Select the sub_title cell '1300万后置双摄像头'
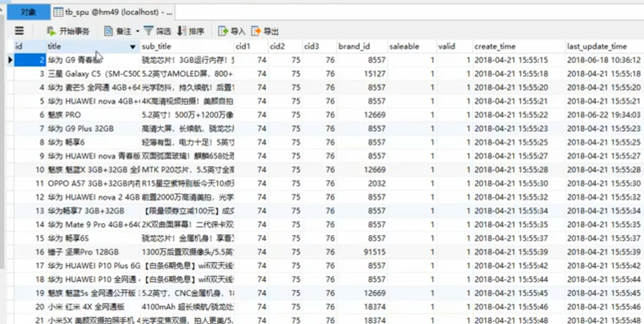 pos(187,252)
